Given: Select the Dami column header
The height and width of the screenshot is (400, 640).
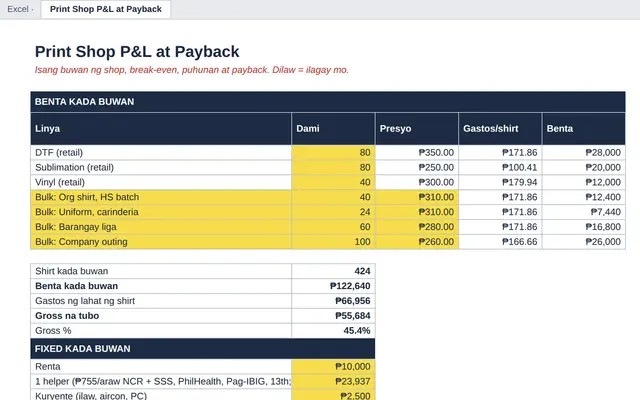Looking at the screenshot, I should pyautogui.click(x=333, y=129).
